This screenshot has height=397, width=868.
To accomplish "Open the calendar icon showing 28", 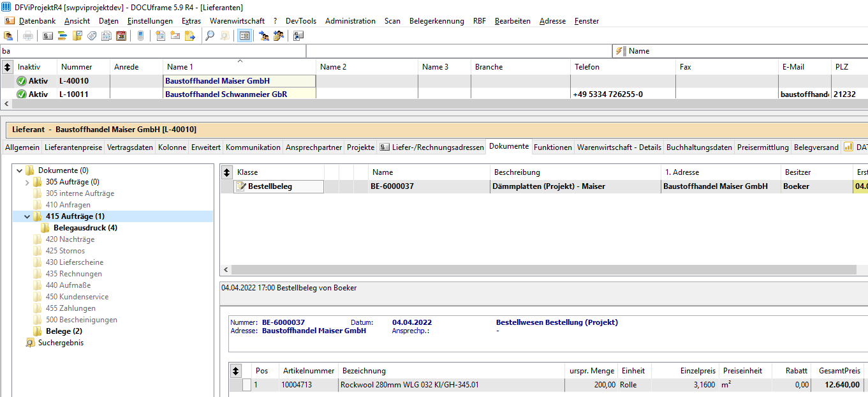I will point(121,36).
